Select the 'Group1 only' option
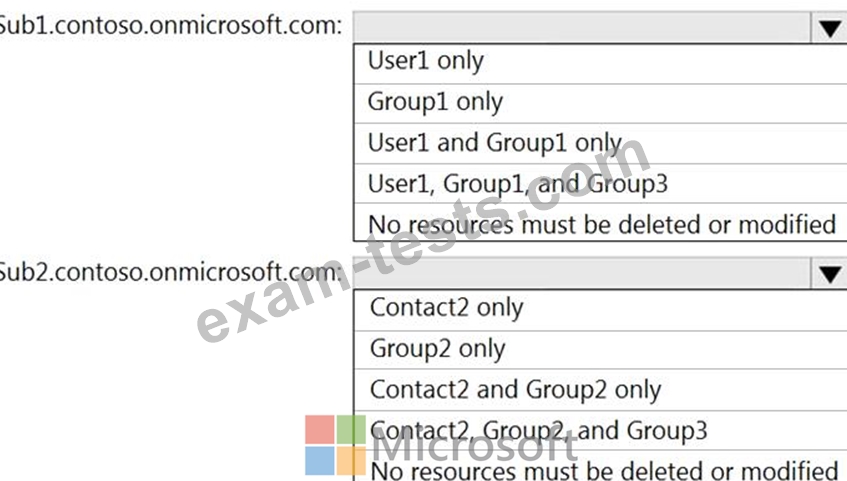The height and width of the screenshot is (481, 847). coord(600,103)
